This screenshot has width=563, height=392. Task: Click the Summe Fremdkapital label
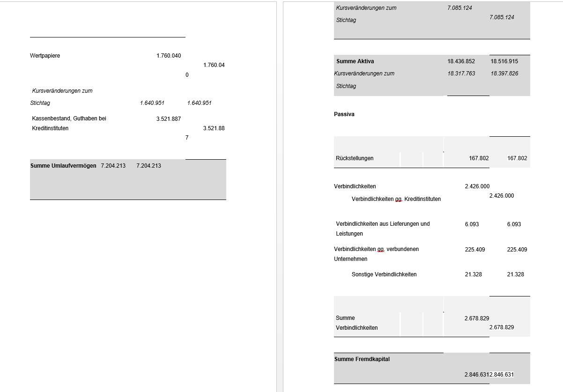click(362, 359)
